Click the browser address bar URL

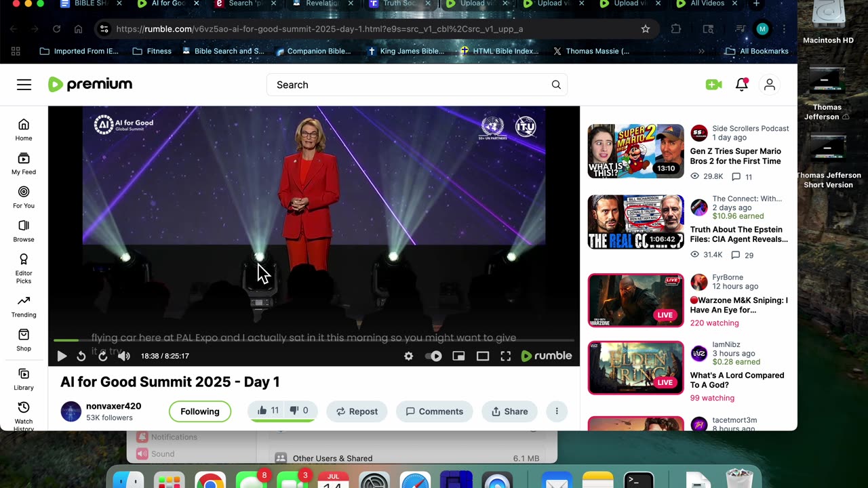tap(319, 29)
